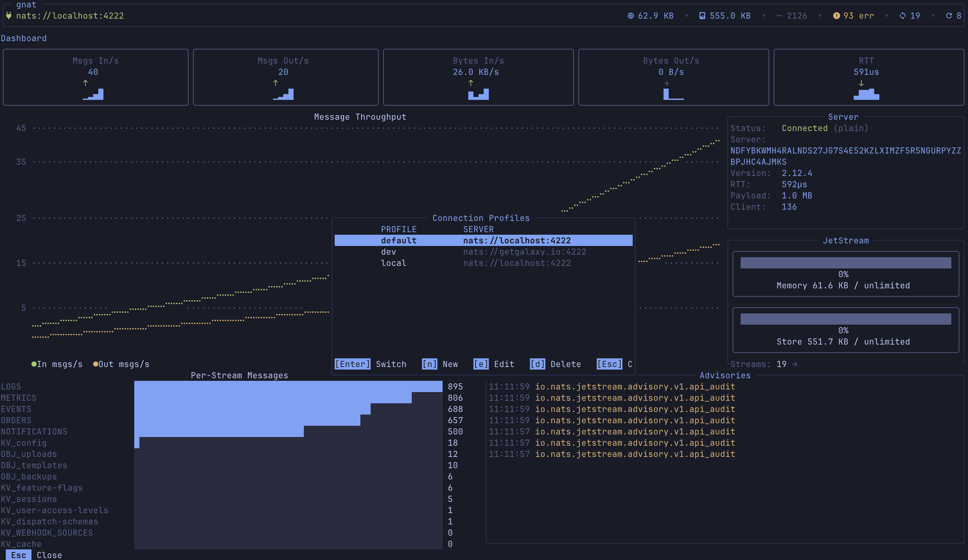Click the plug connection icon by nats://localhost:4222
Image resolution: width=968 pixels, height=560 pixels.
tap(9, 16)
